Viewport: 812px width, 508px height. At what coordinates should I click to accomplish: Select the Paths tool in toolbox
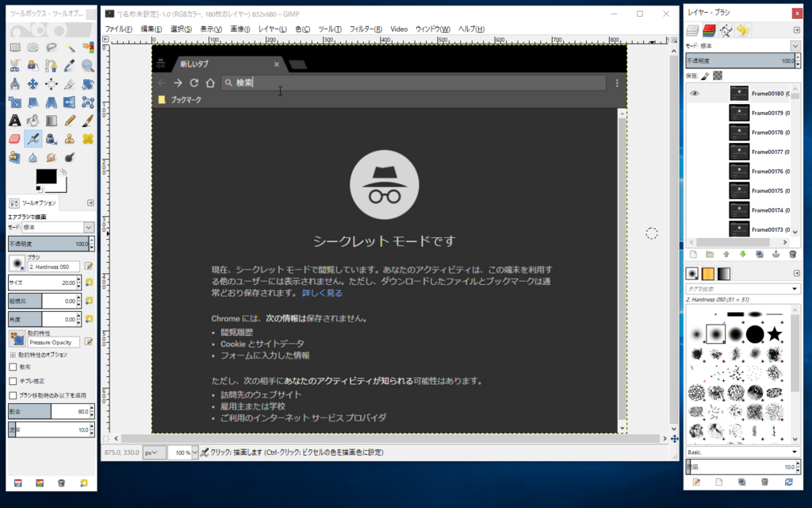tap(52, 66)
